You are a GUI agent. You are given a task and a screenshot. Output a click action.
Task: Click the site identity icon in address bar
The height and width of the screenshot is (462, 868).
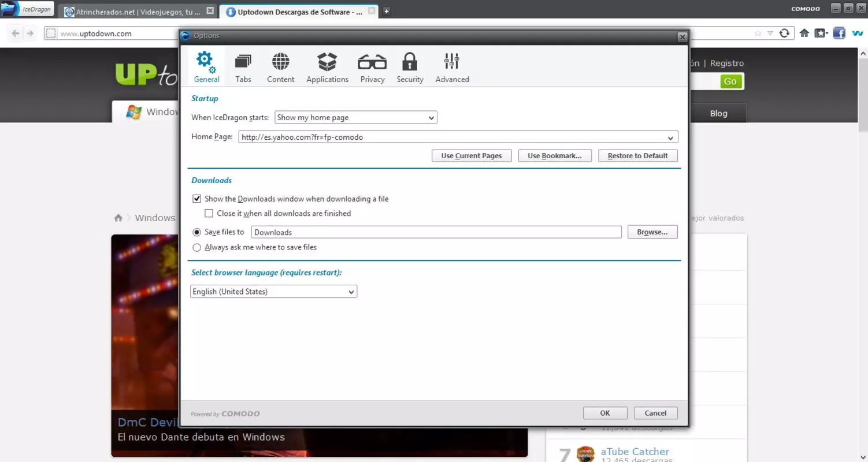(x=51, y=33)
